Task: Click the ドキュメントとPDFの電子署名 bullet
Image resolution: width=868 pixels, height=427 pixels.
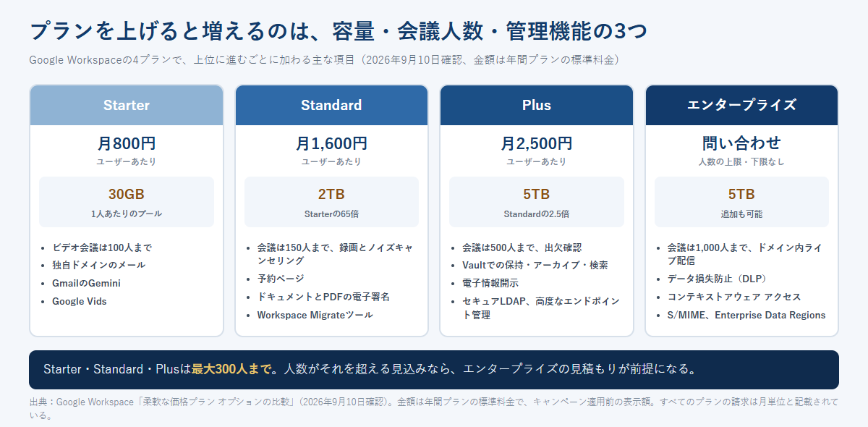Action: coord(323,297)
